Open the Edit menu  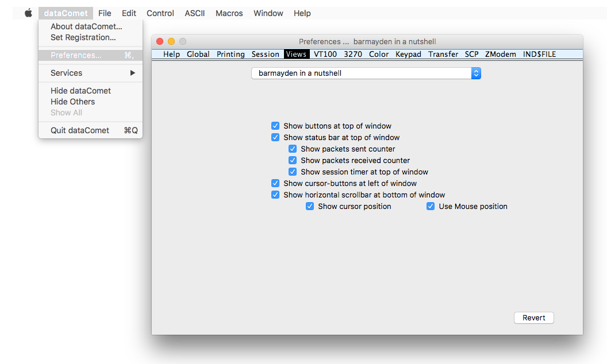tap(129, 13)
